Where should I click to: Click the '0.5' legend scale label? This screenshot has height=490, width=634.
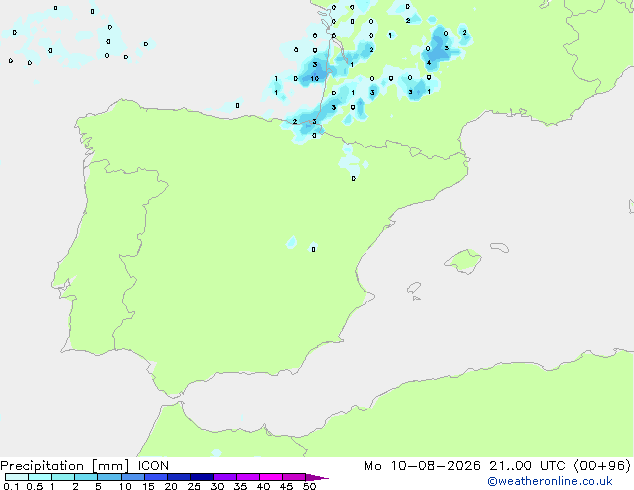35,486
